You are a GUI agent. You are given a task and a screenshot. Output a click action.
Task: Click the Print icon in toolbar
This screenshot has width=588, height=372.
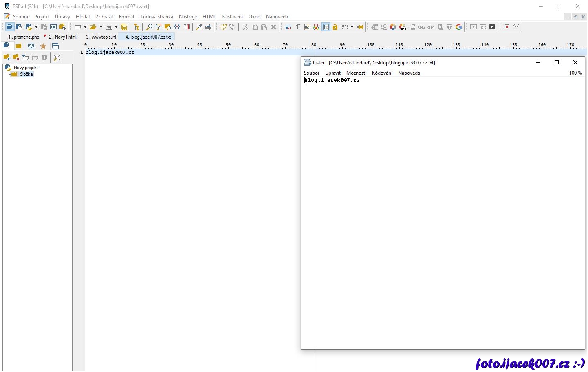pos(209,27)
